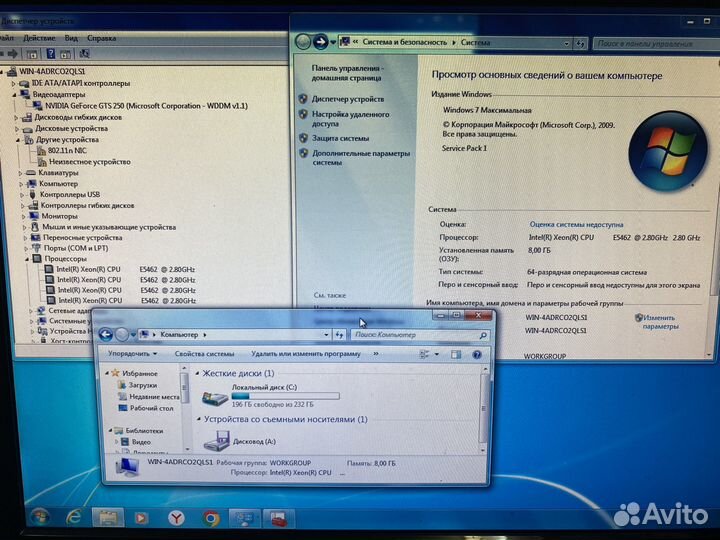720x540 pixels.
Task: Toggle the preview pane icon in Computer window
Action: [x=456, y=354]
